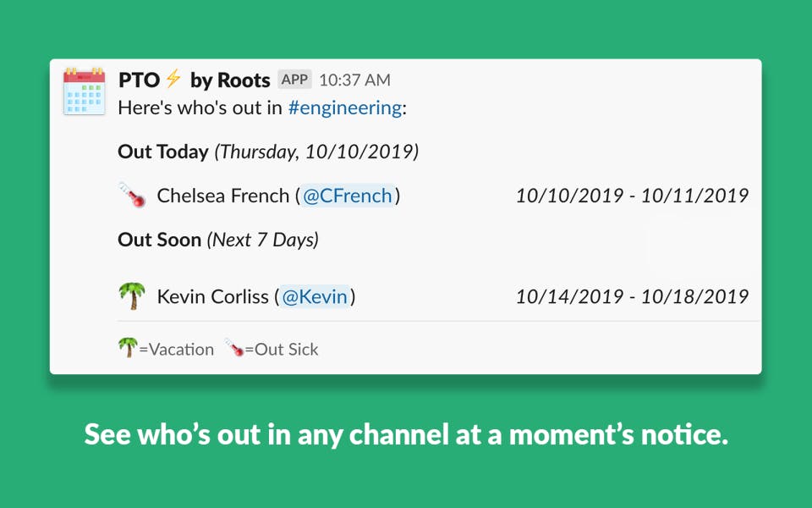Click the PTO calendar app avatar
The image size is (812, 508).
[85, 91]
